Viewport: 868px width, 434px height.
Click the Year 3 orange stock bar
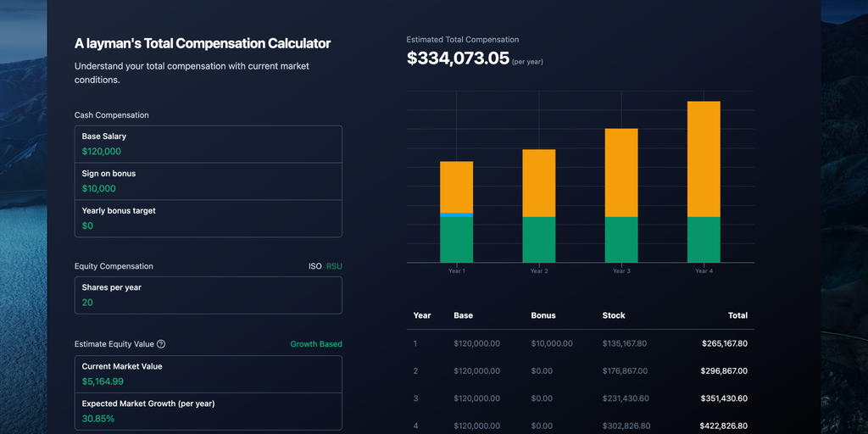point(620,172)
